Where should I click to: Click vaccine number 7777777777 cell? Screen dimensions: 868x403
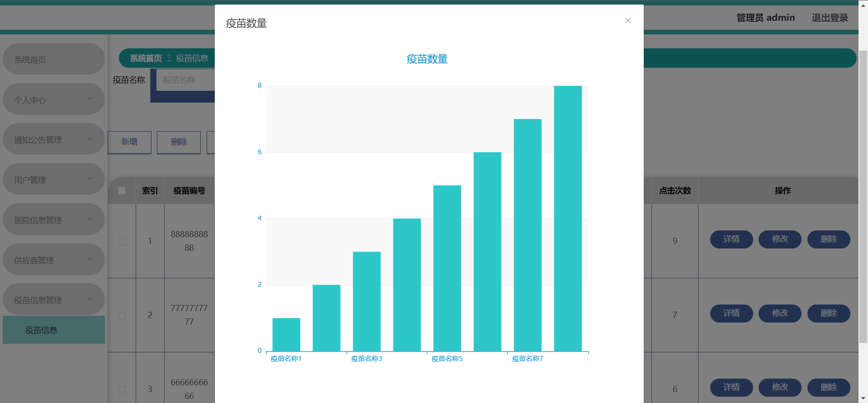189,315
